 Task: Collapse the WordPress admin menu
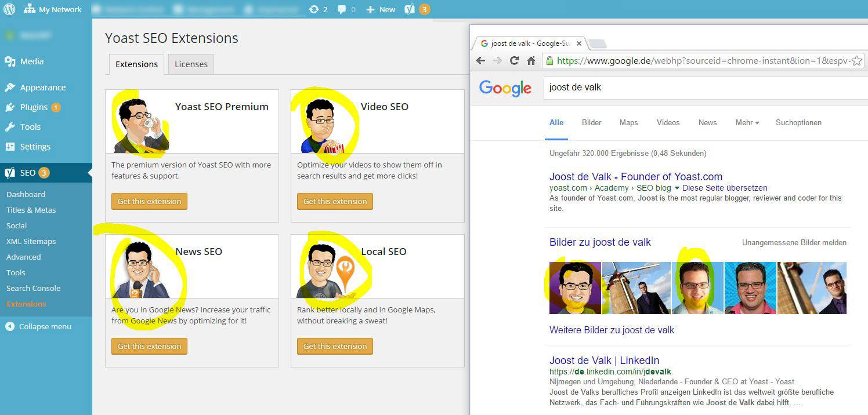[x=38, y=326]
